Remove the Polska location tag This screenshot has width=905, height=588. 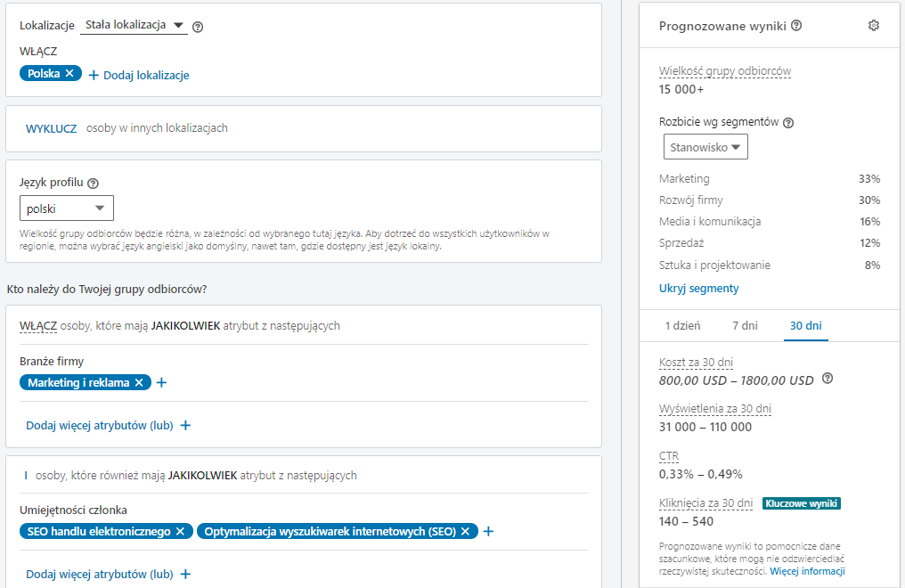pos(69,74)
